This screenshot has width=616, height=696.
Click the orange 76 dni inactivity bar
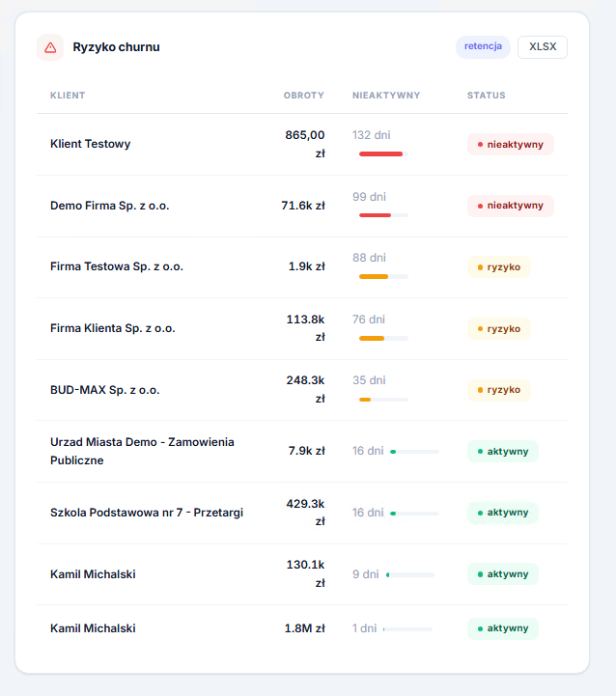373,338
